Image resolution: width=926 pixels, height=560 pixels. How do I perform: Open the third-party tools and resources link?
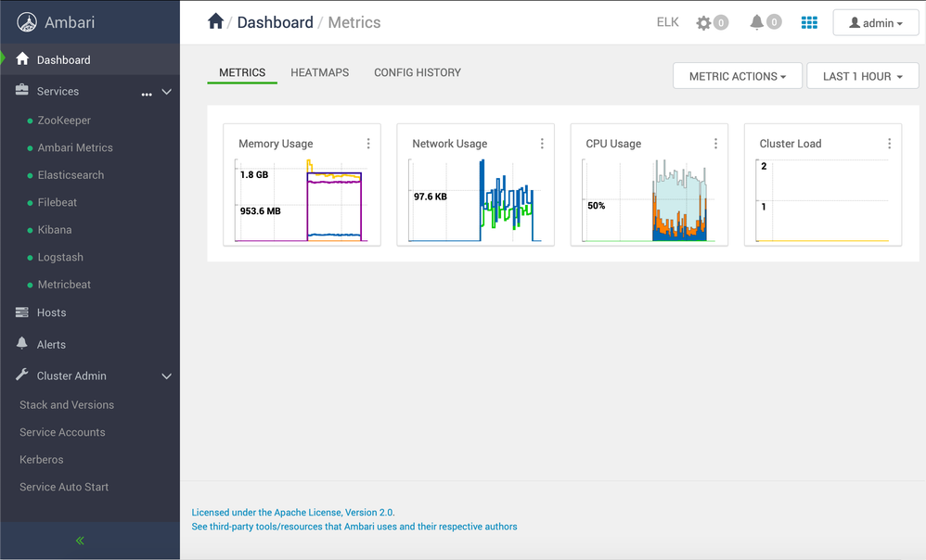point(354,526)
